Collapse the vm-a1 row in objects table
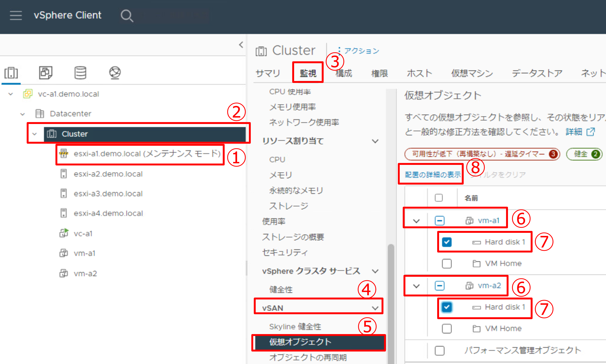Screen dimensions: 606x364 pos(416,221)
